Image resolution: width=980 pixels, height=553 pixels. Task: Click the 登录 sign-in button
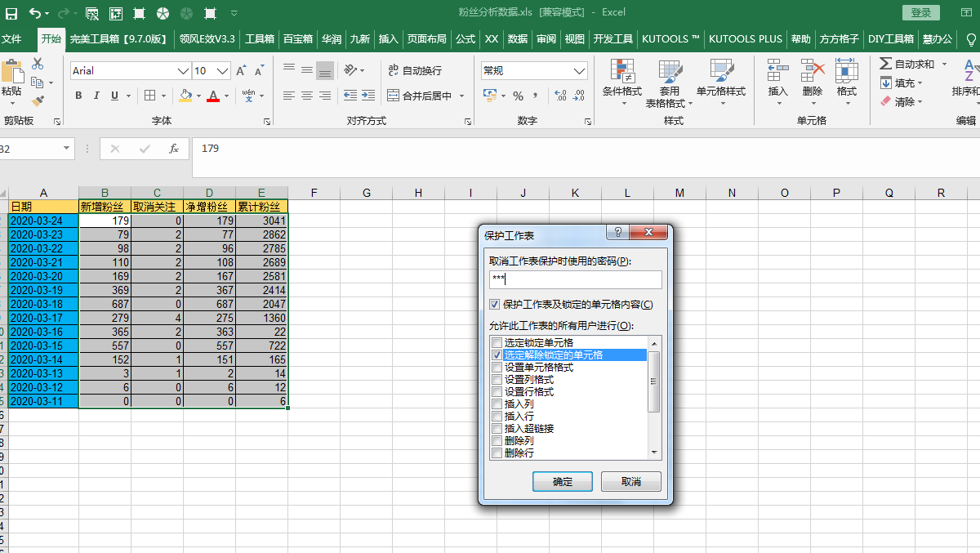coord(921,12)
